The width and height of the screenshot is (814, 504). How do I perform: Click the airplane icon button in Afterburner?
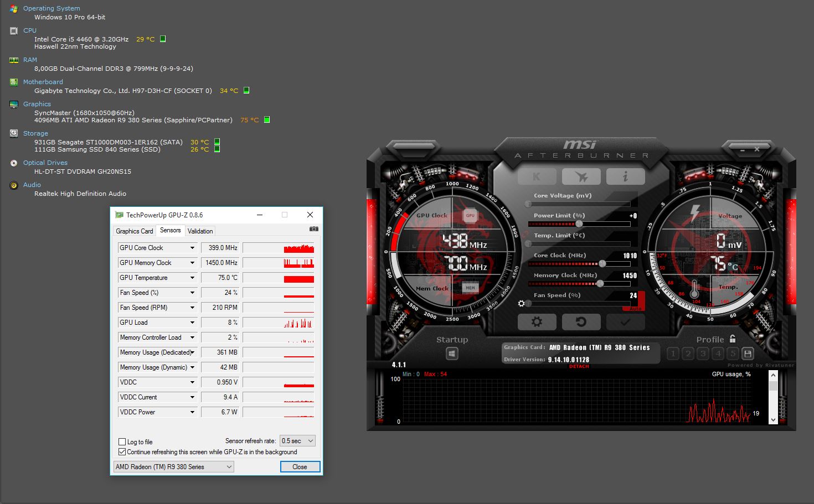pos(581,176)
